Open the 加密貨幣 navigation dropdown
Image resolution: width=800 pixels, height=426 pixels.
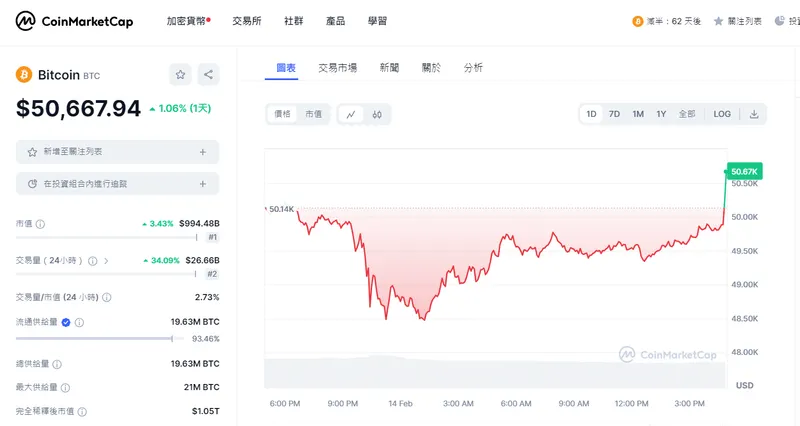point(188,20)
